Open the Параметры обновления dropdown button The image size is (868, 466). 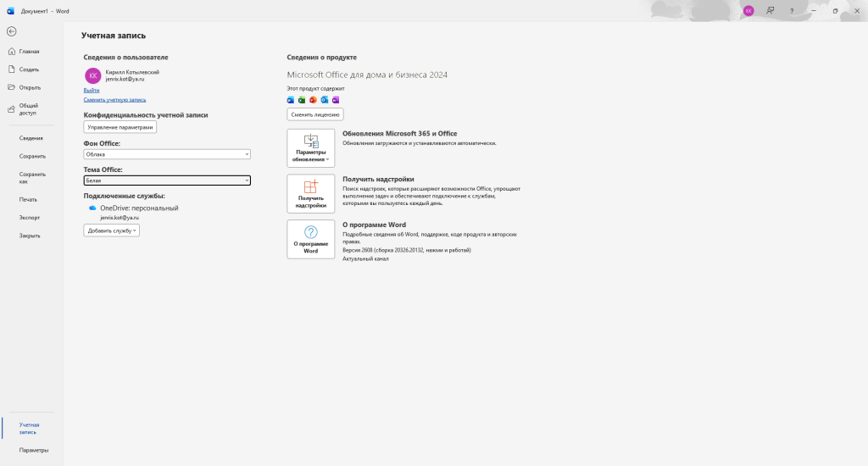[310, 148]
